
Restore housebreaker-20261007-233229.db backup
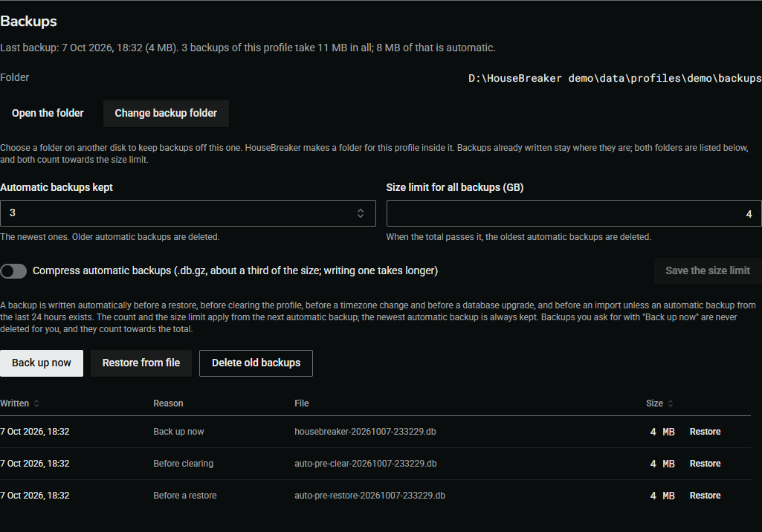click(705, 432)
